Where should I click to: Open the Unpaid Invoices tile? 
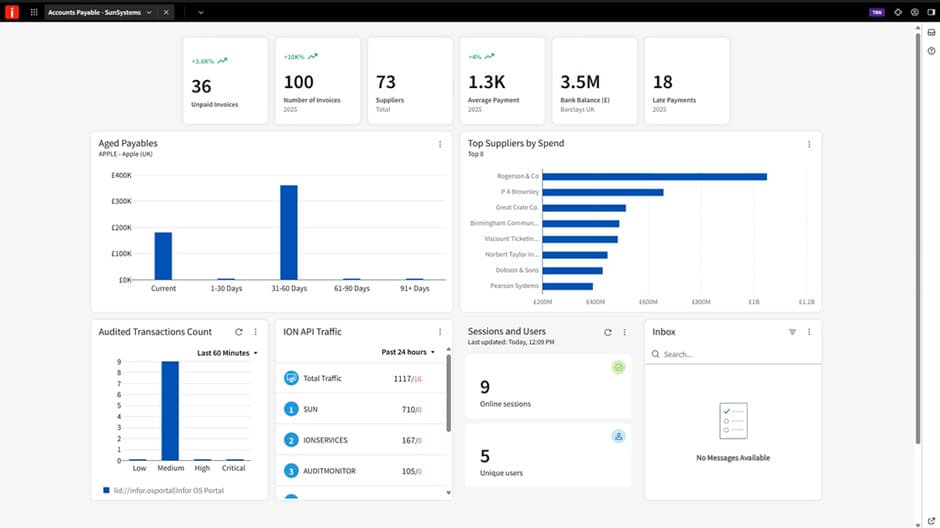[225, 81]
